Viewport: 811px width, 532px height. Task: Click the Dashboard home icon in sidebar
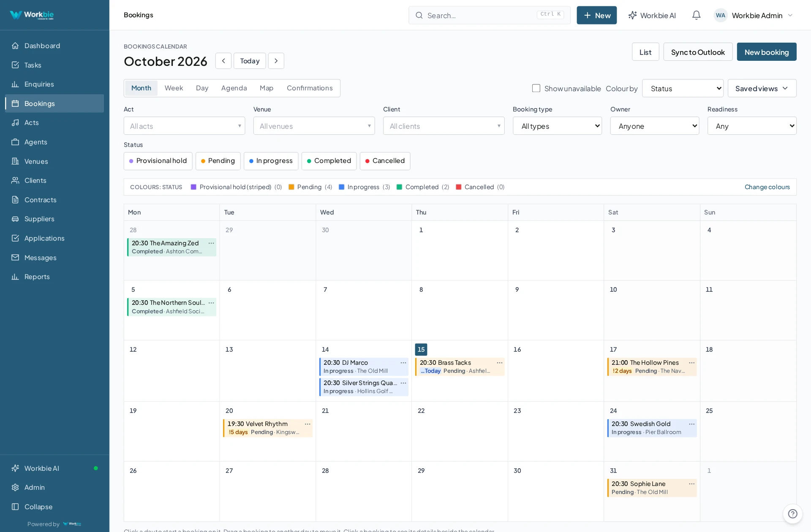(x=15, y=46)
